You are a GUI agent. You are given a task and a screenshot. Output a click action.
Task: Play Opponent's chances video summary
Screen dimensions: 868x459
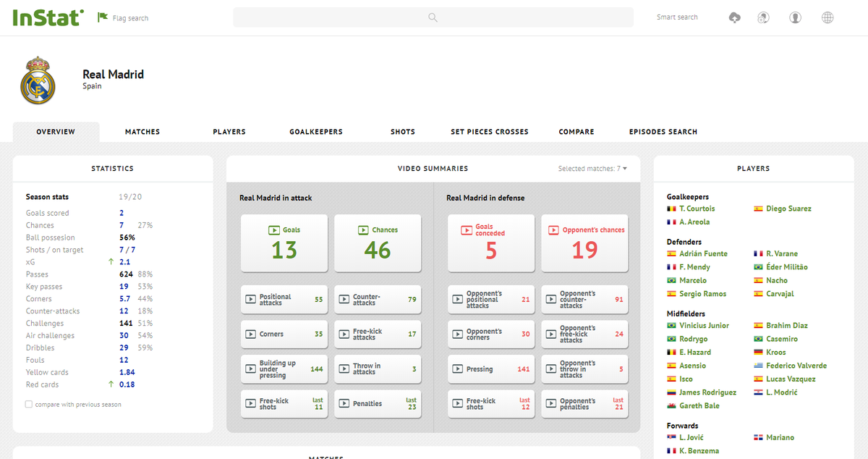click(x=584, y=243)
